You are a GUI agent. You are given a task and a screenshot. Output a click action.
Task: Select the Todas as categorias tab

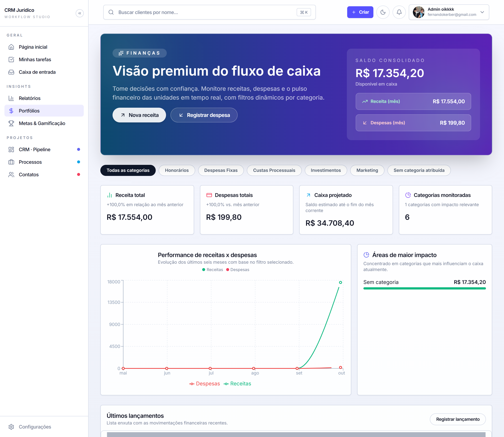pyautogui.click(x=128, y=170)
